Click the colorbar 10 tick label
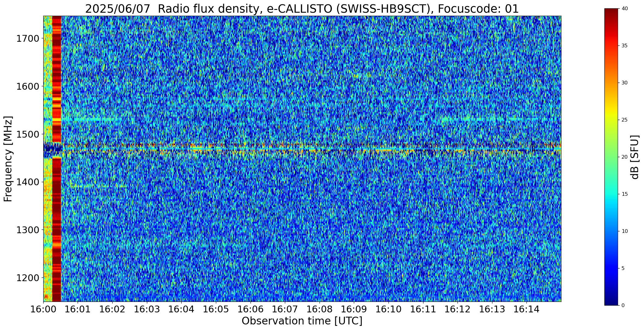This screenshot has width=644, height=330. [625, 231]
